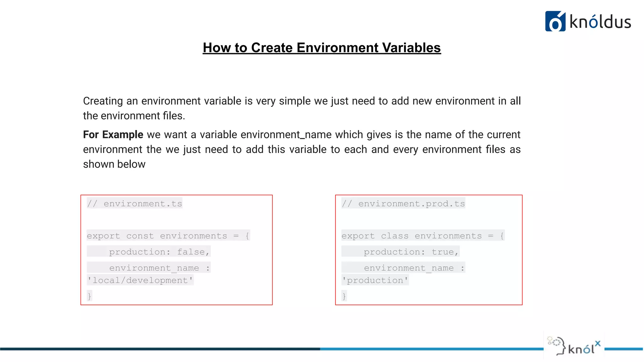Click the '// environment.prod.ts' comment line

(x=403, y=204)
